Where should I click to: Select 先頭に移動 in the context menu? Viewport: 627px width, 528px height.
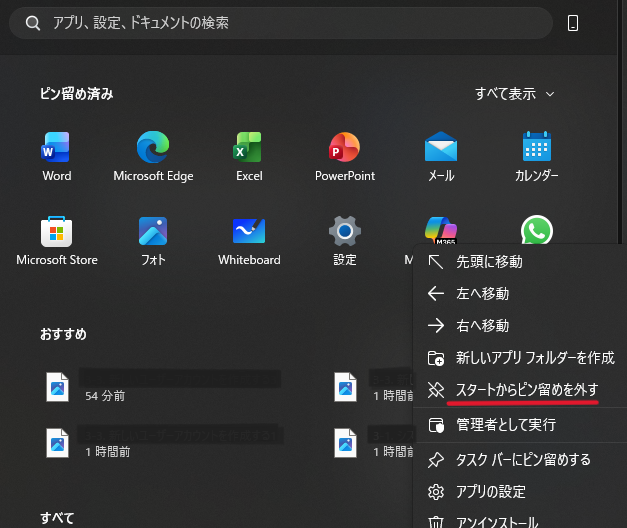click(520, 262)
